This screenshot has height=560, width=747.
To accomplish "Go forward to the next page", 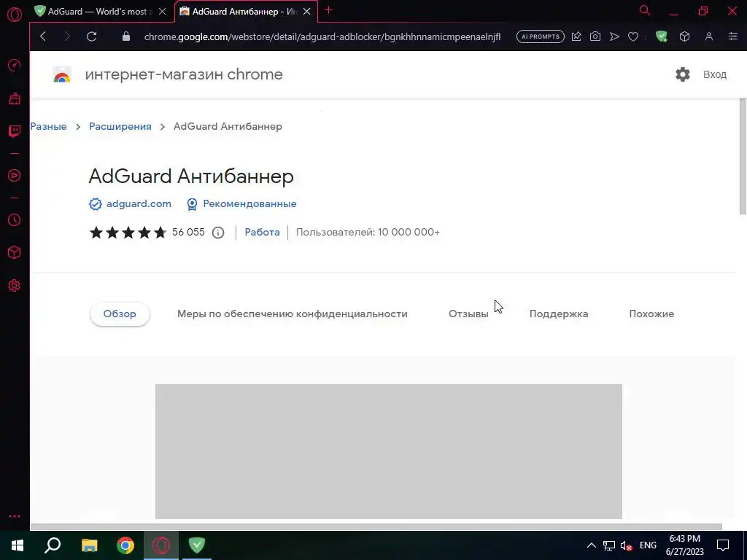I will [x=67, y=36].
